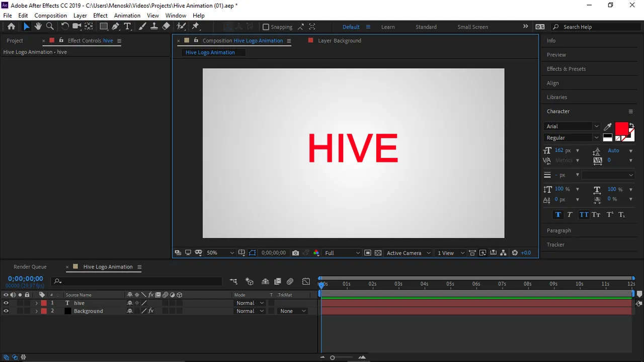Image resolution: width=644 pixels, height=362 pixels.
Task: Toggle Faux Italic text style
Action: coord(570,215)
